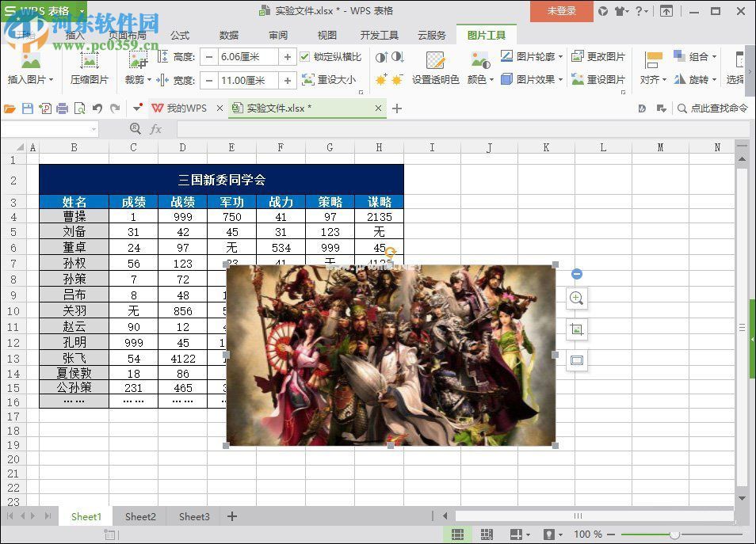Decrease brightness sun icon
Image resolution: width=756 pixels, height=544 pixels.
pyautogui.click(x=397, y=79)
